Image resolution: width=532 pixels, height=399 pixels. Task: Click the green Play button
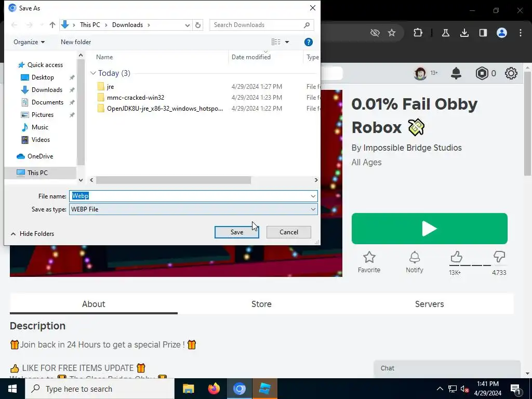tap(430, 229)
